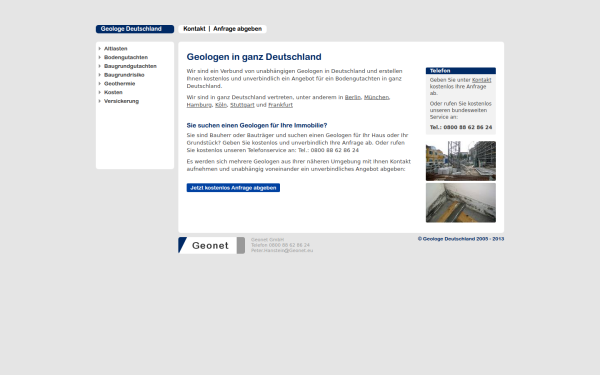Open the Kontakt page in top navigation

(x=194, y=29)
